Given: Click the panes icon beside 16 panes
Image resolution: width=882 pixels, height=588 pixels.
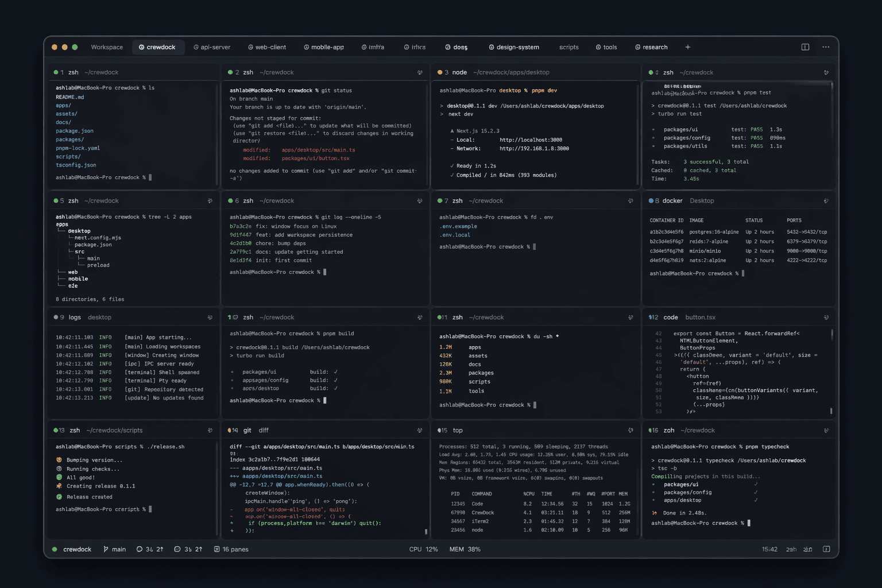Looking at the screenshot, I should pyautogui.click(x=217, y=550).
